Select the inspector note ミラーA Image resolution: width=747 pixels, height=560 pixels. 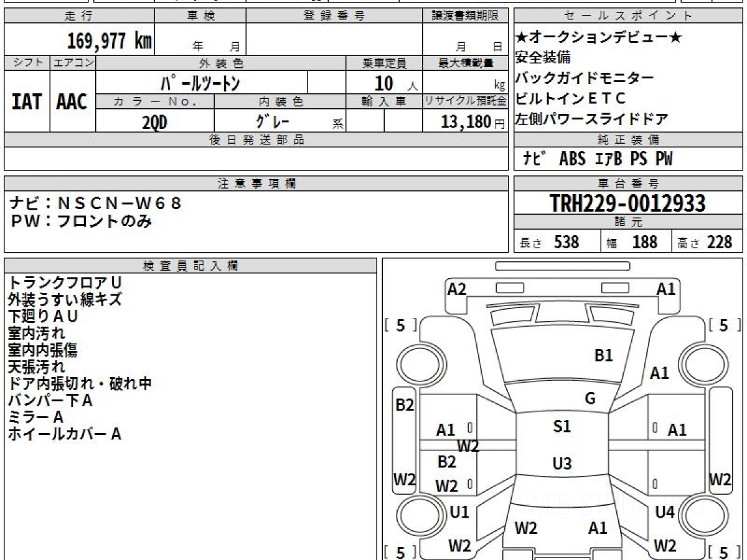pyautogui.click(x=35, y=417)
